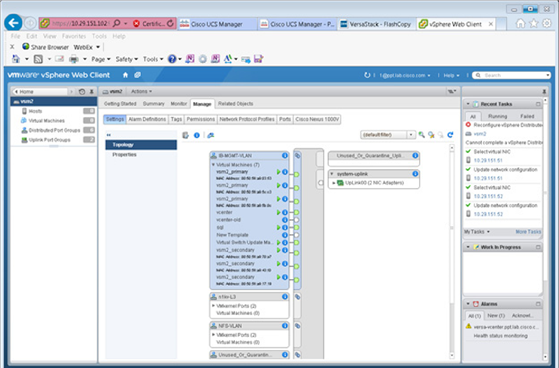
Task: Collapse the Recent Tasks panel
Action: point(468,104)
